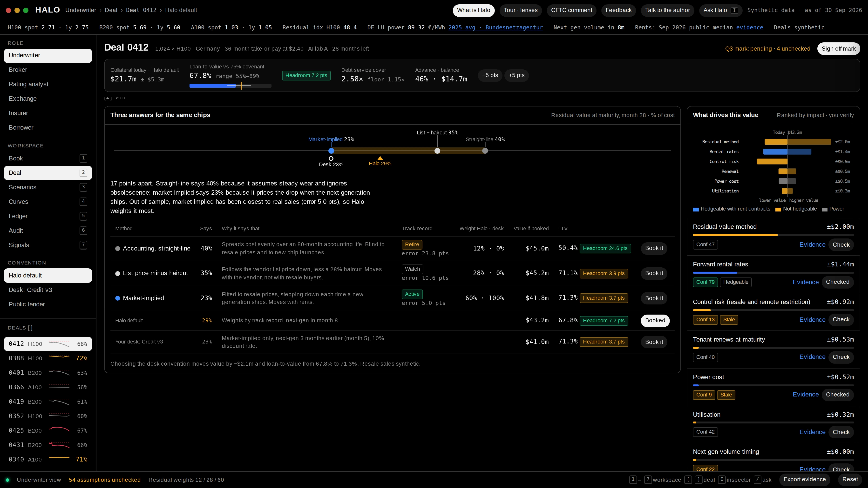
Task: Switch role to Broker
Action: (48, 70)
